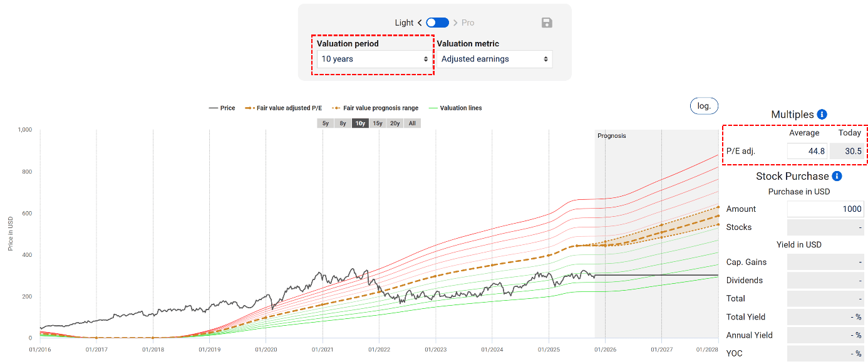868x364 pixels.
Task: Open the Valuation metric dropdown
Action: coord(495,59)
